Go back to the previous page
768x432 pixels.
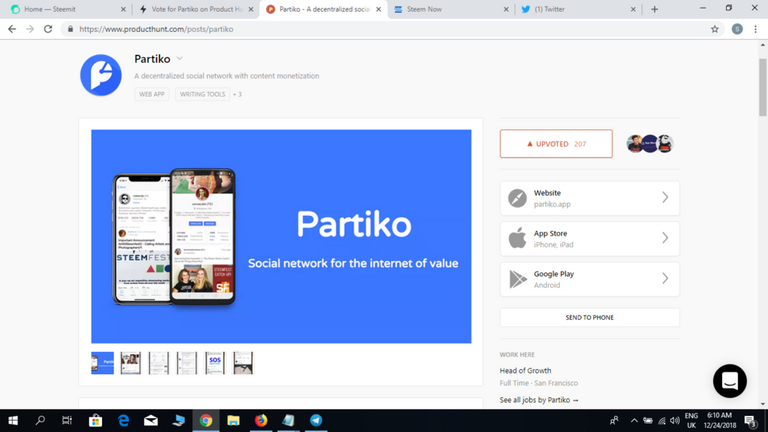point(12,29)
